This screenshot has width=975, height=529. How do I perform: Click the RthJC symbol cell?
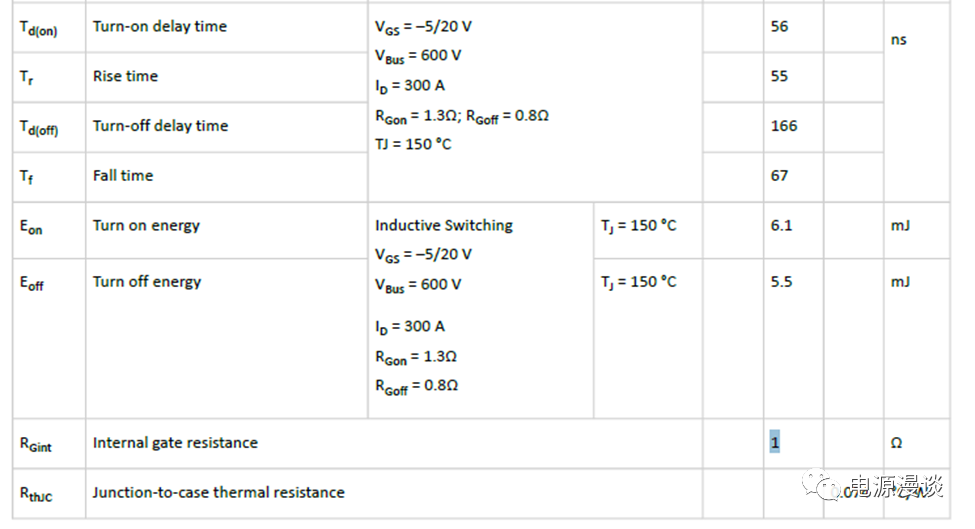(38, 493)
